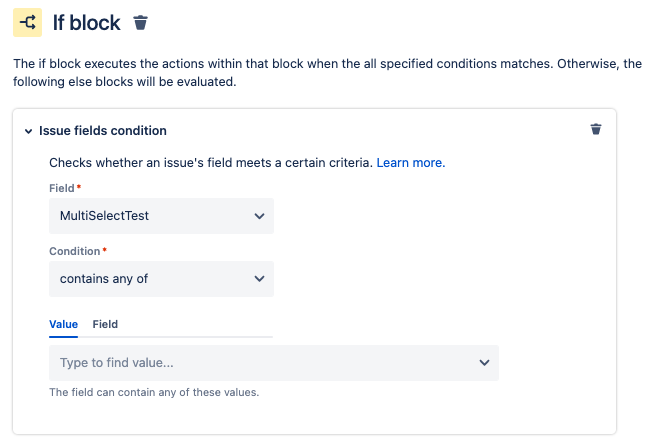This screenshot has height=448, width=661.
Task: Open the MultiSelectTest field dropdown
Action: coord(150,215)
